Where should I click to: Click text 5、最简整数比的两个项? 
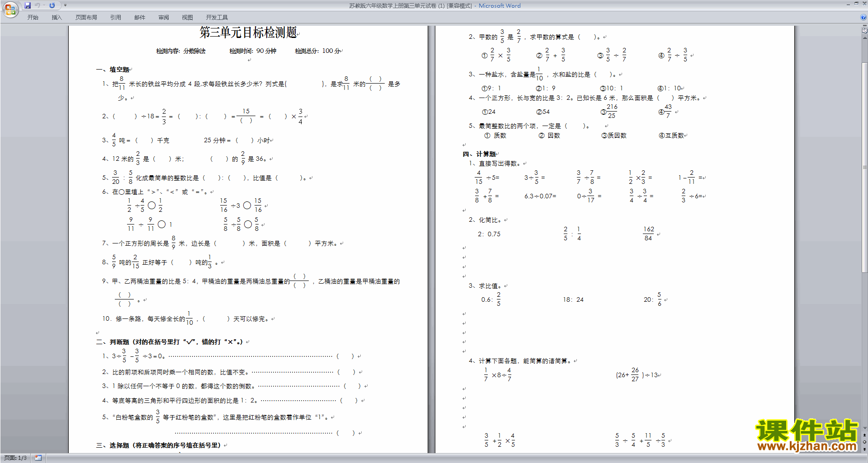click(x=502, y=126)
